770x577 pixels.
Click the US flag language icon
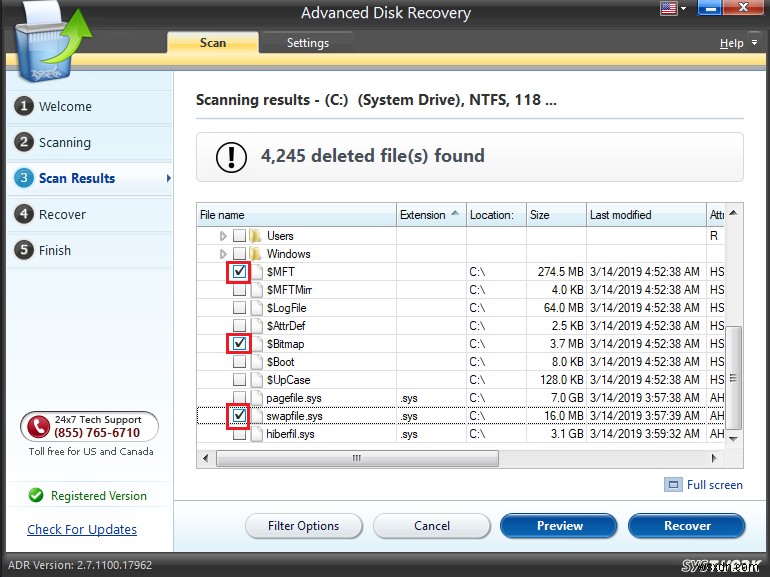pyautogui.click(x=668, y=9)
